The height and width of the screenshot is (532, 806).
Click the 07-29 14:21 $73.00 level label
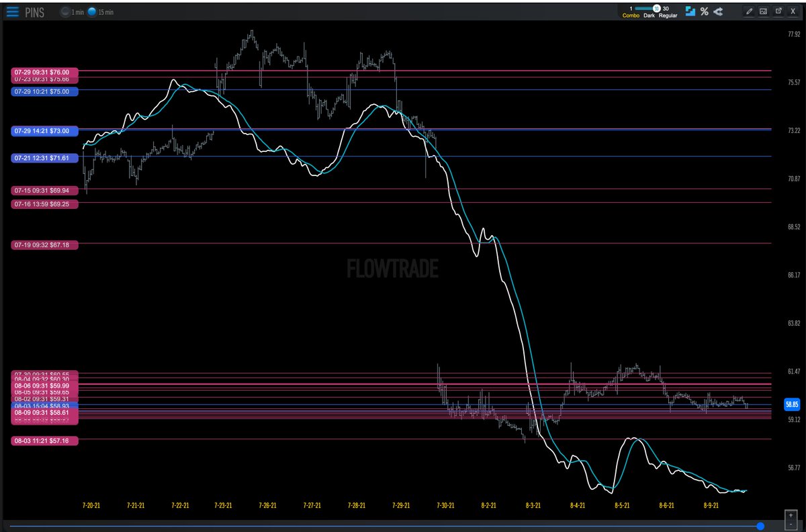(45, 130)
